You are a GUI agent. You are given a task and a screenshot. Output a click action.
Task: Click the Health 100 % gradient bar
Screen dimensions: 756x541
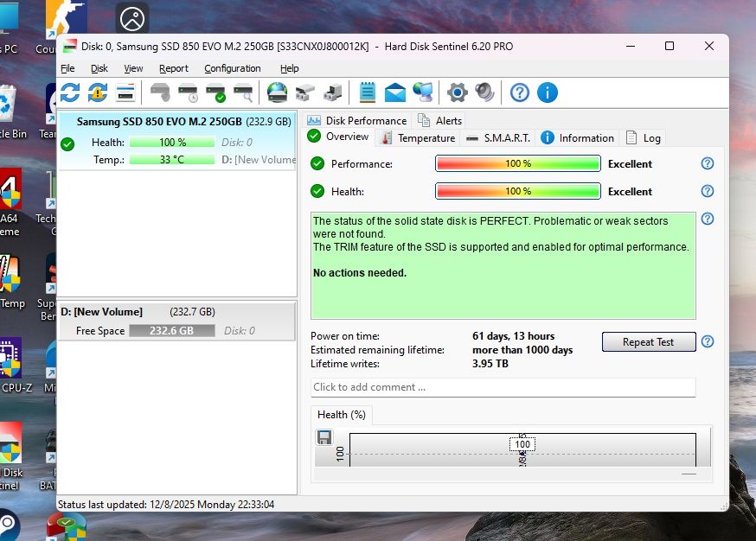tap(518, 191)
